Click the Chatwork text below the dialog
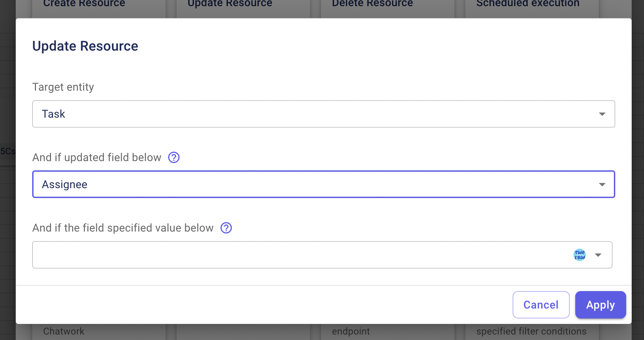 click(x=64, y=331)
